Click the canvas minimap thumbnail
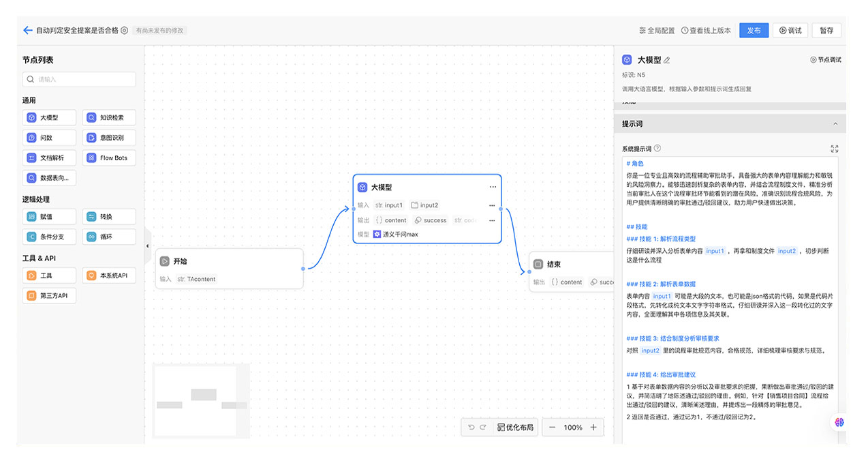The image size is (868, 461). point(196,400)
